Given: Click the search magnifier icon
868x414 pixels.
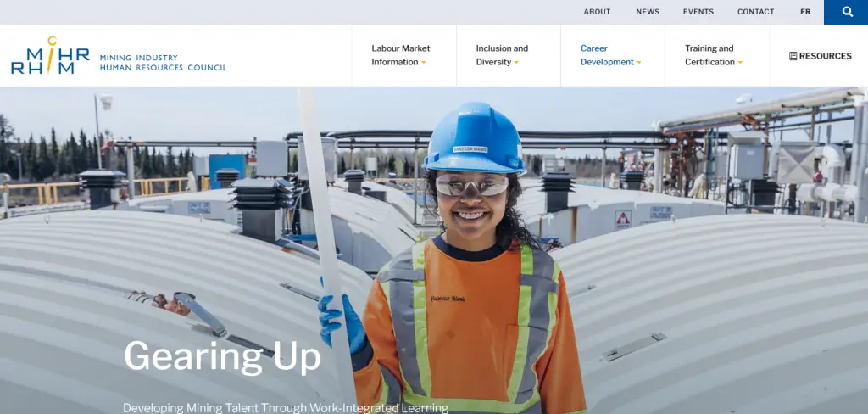Looking at the screenshot, I should (x=847, y=12).
